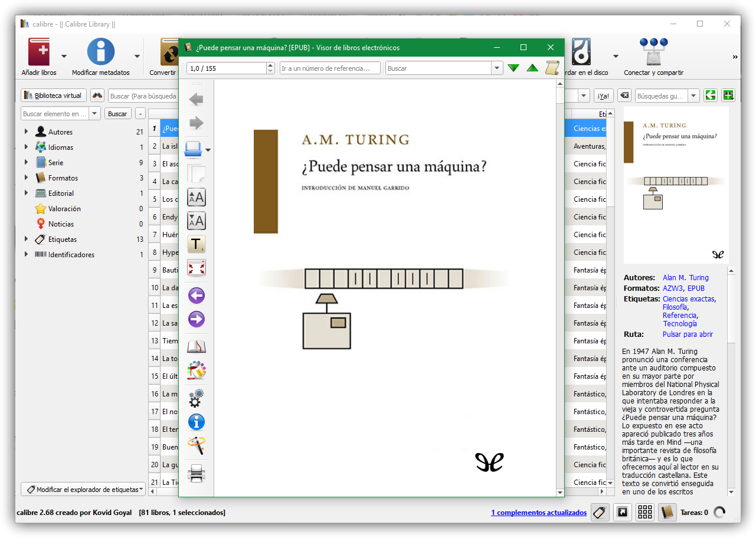756x538 pixels.
Task: Clear the calibre search with the X icon
Action: pos(624,96)
